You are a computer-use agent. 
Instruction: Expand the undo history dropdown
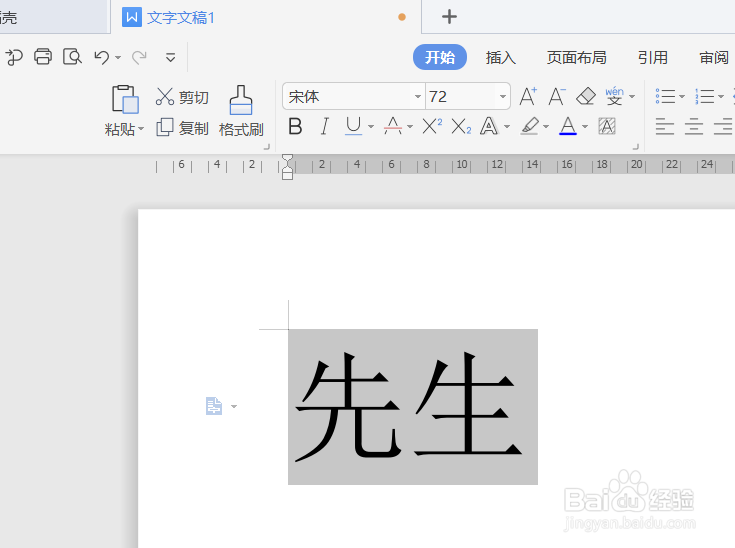[x=118, y=58]
